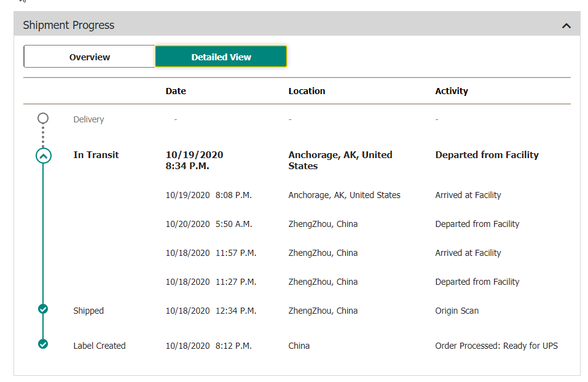Click the bold Departed from Facility activity

(x=487, y=155)
